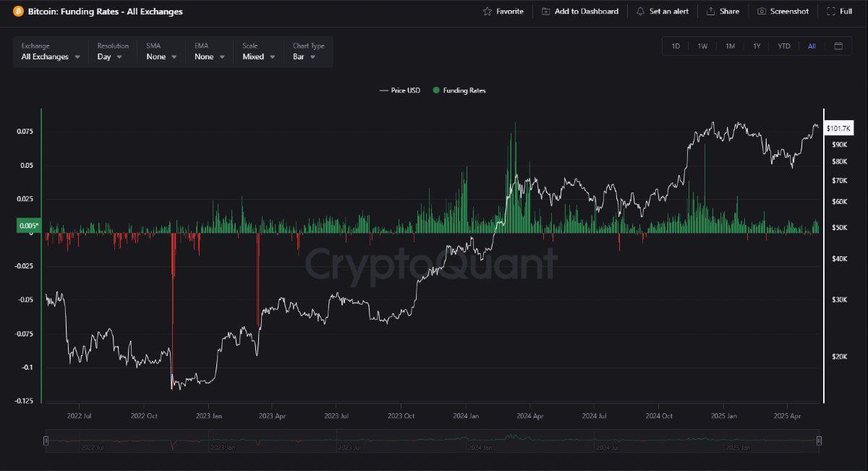Click the $30K right axis value
The width and height of the screenshot is (868, 471).
(x=839, y=300)
